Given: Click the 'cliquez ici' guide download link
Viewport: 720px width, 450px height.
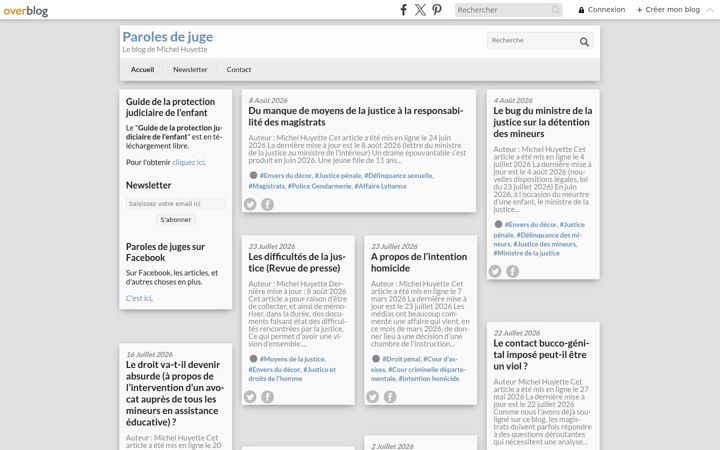Looking at the screenshot, I should tap(188, 162).
